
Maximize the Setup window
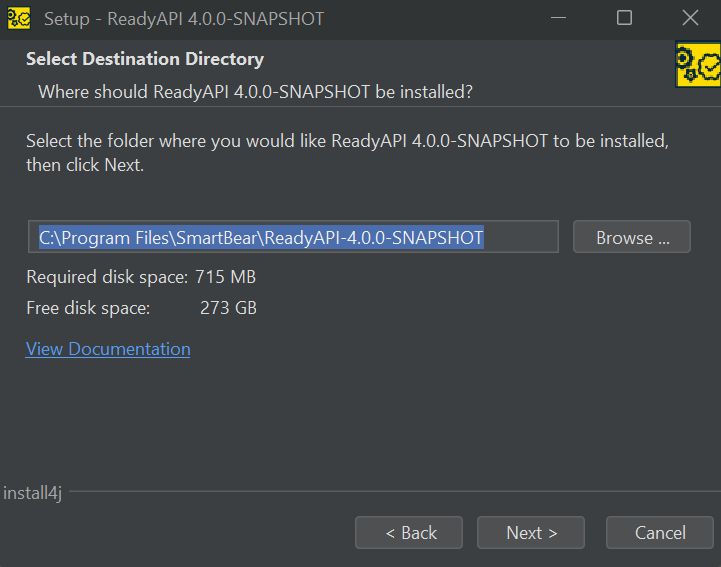point(624,18)
